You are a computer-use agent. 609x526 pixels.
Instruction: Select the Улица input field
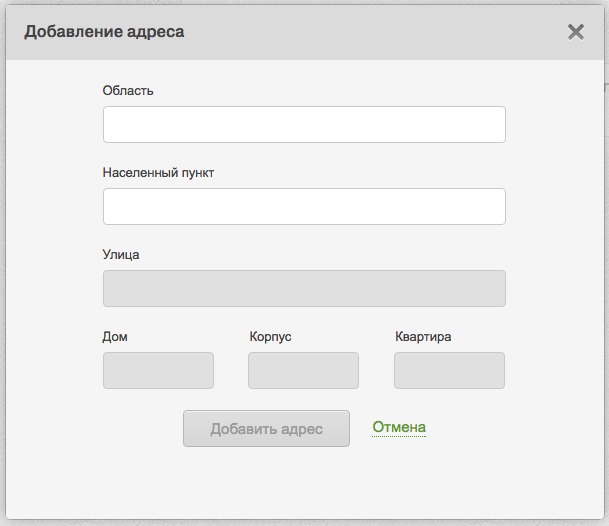click(304, 289)
